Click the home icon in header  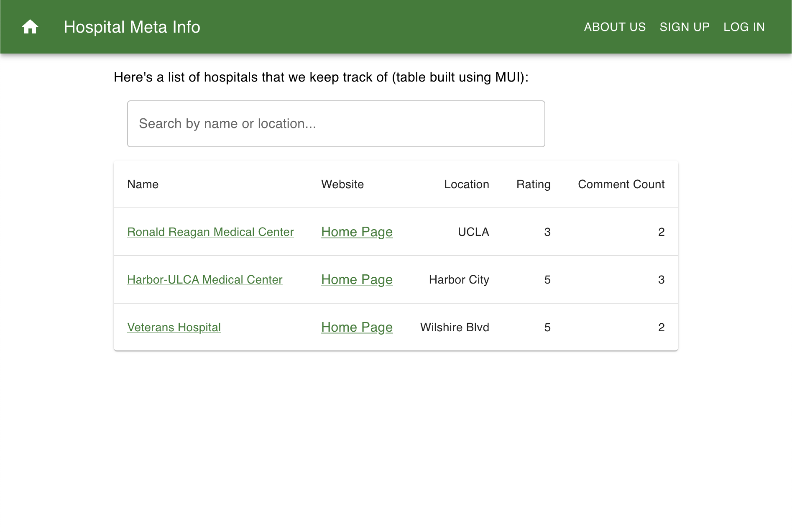click(x=30, y=27)
